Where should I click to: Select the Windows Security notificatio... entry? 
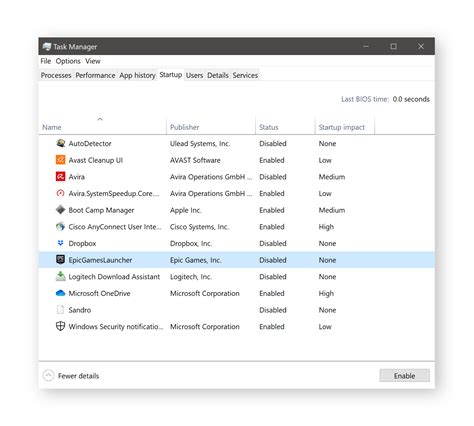[116, 326]
